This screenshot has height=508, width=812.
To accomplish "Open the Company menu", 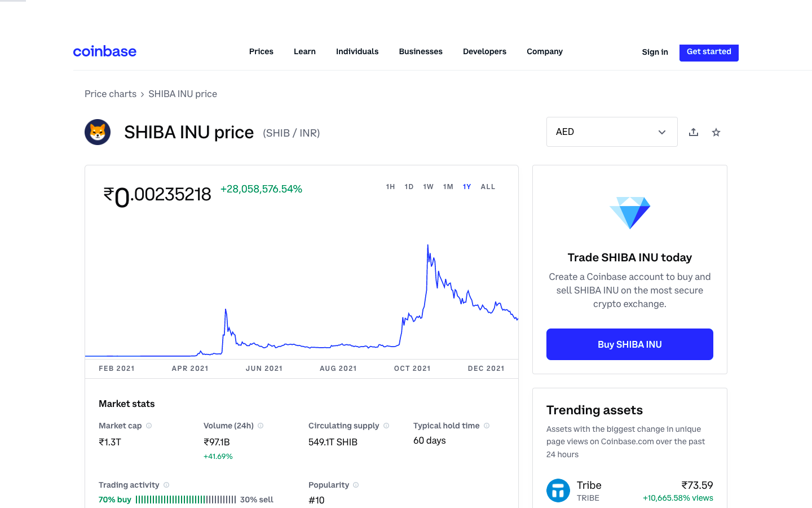I will [545, 51].
